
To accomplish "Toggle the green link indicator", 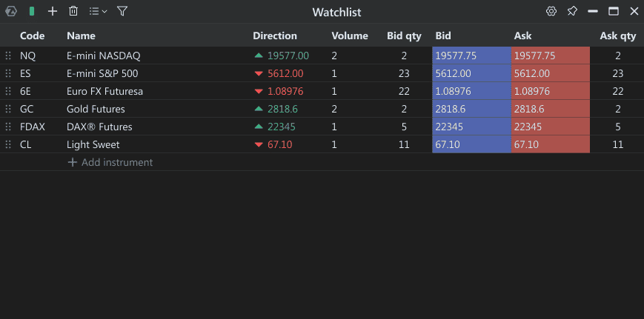I will click(32, 11).
